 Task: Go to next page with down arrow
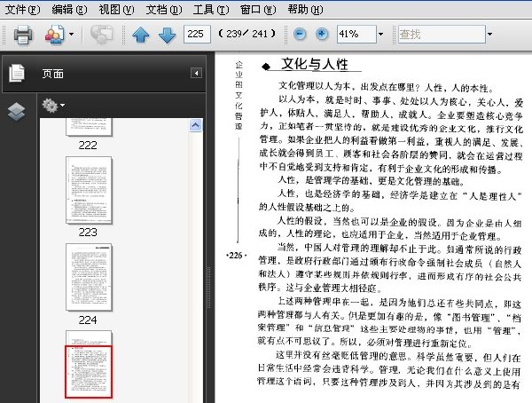coord(168,35)
